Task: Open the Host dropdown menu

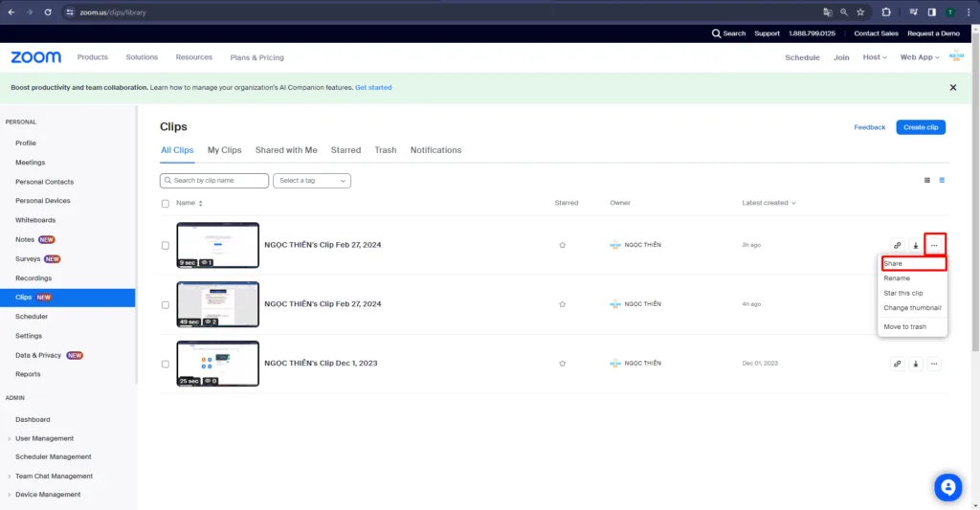Action: point(875,57)
